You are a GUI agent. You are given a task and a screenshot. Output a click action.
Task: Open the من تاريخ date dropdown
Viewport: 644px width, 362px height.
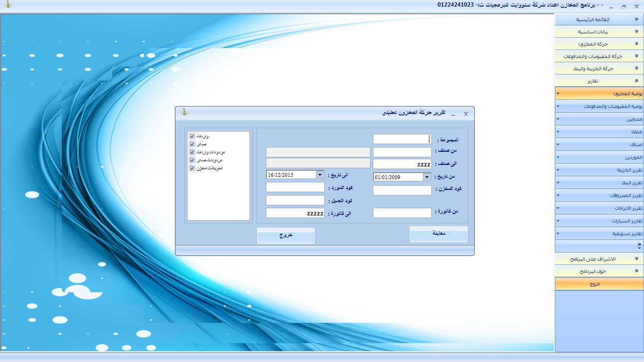click(427, 177)
